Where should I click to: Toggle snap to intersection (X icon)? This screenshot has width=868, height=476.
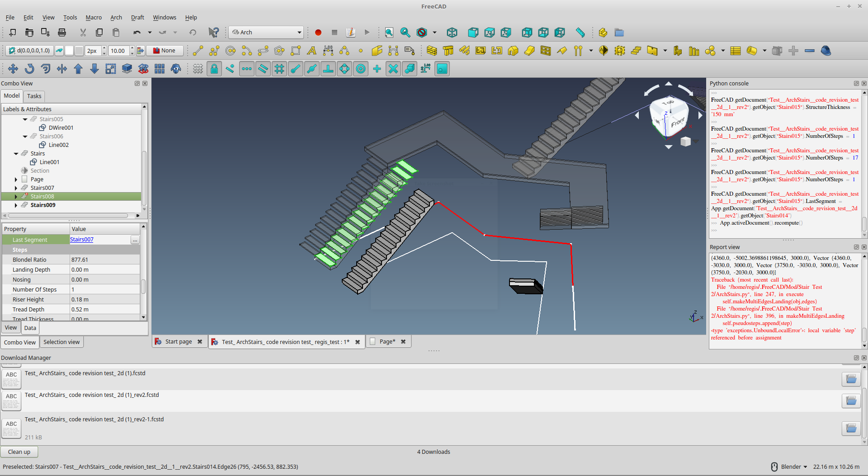(393, 69)
